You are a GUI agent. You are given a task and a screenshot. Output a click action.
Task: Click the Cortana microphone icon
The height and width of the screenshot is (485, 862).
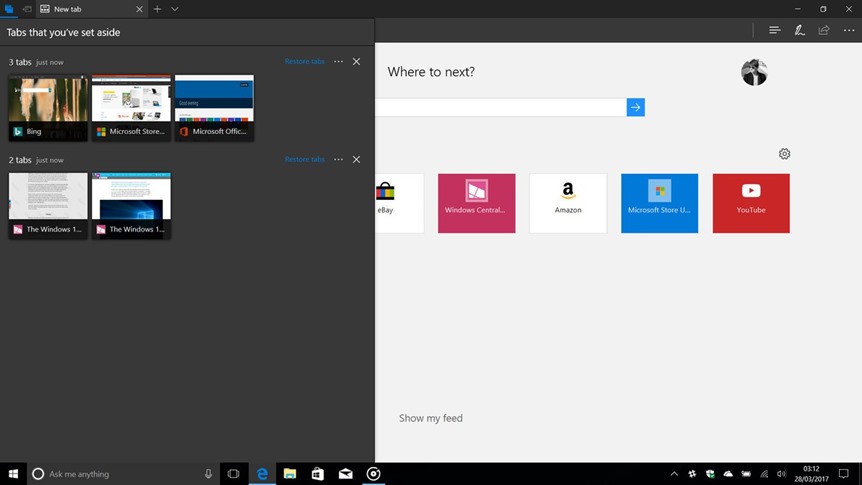[x=208, y=473]
